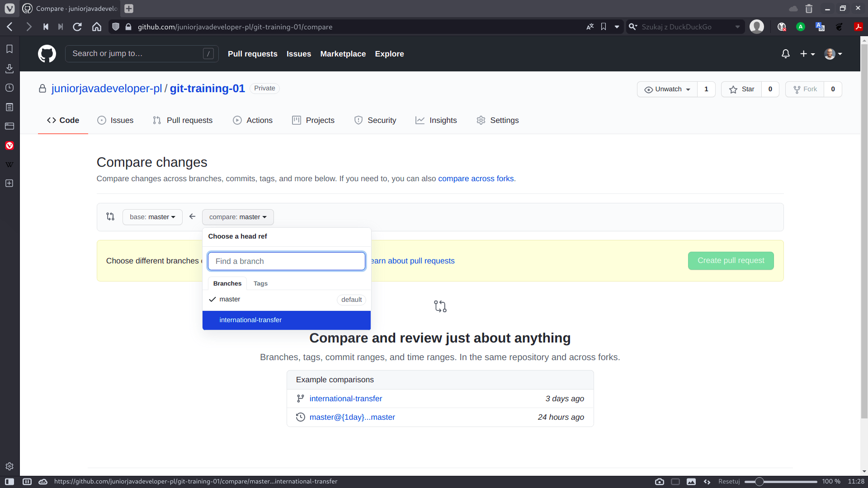Toggle the master branch as default
The height and width of the screenshot is (488, 868).
[351, 300]
